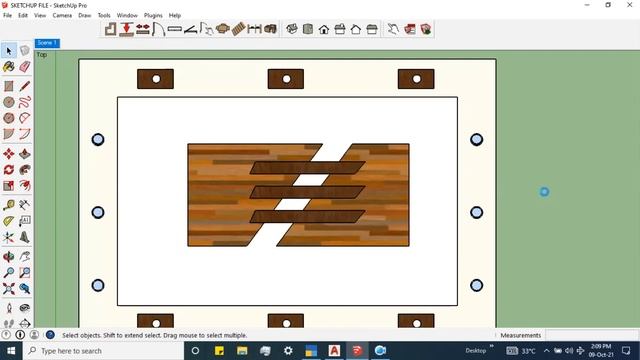Switch to the Scene 1 tab
This screenshot has height=360, width=640.
47,43
